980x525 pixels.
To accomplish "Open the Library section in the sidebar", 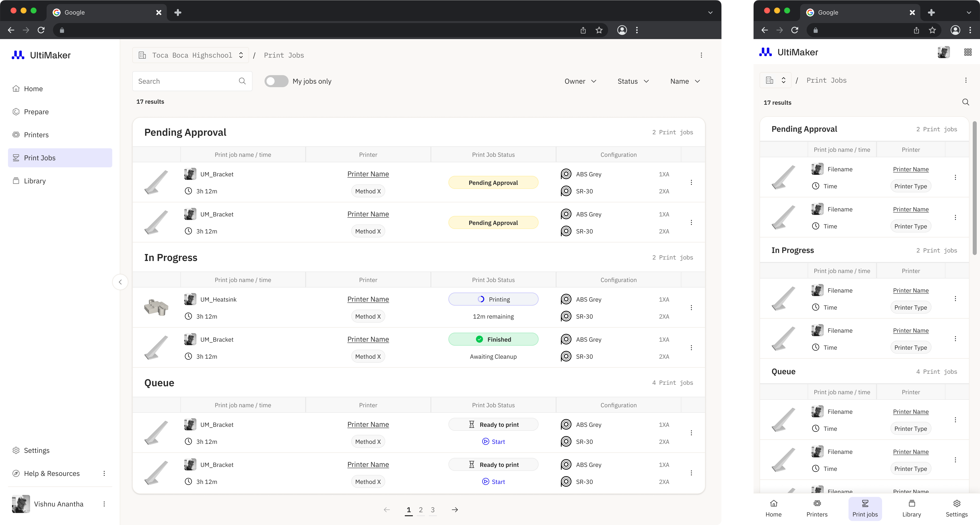I will [35, 180].
